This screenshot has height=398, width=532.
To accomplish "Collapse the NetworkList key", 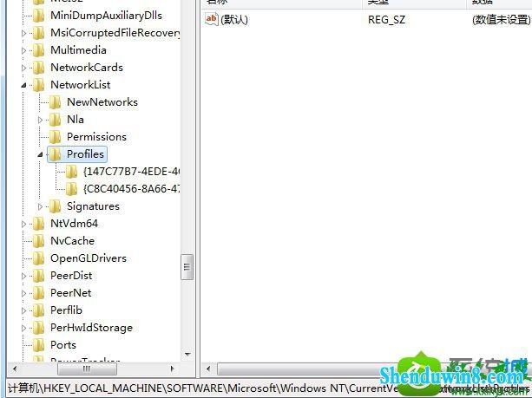I will coord(23,86).
